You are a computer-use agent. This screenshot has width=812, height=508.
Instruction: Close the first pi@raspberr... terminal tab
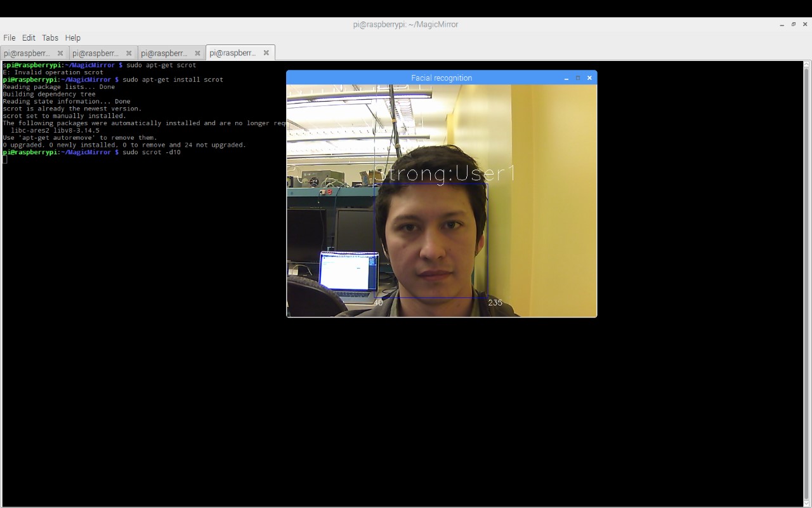[x=60, y=53]
